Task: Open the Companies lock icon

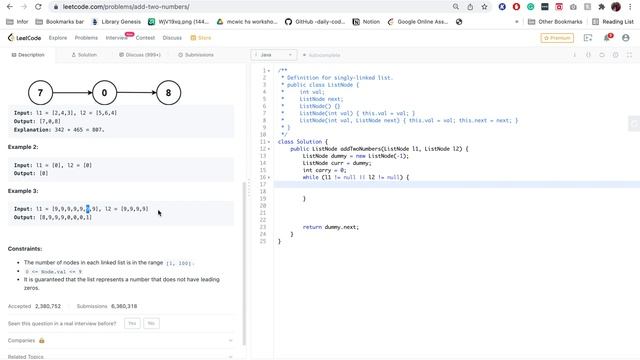Action: (42, 340)
